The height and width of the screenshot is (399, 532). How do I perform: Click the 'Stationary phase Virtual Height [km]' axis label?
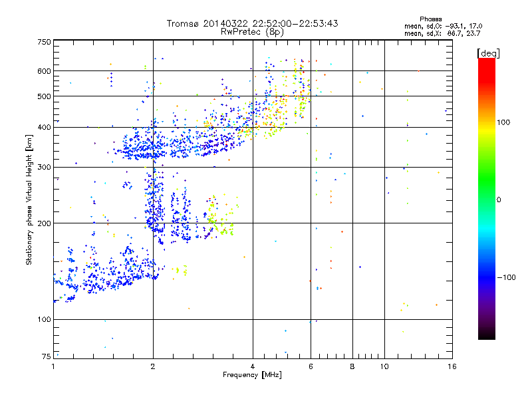29,199
